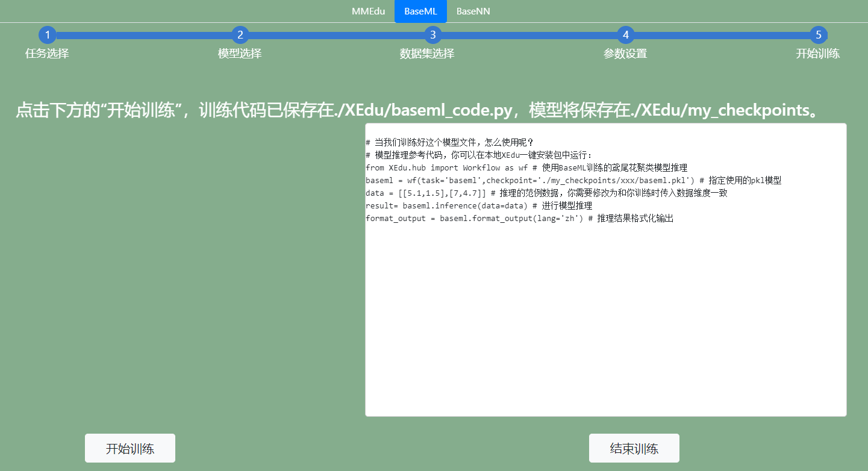Click the progress bar segment between steps 1 and 2
The image size is (868, 471).
(143, 35)
